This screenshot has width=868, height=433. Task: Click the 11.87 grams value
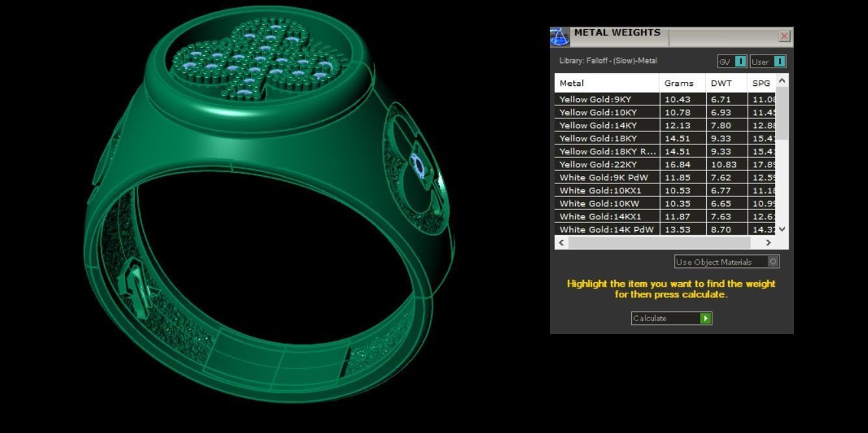(677, 216)
